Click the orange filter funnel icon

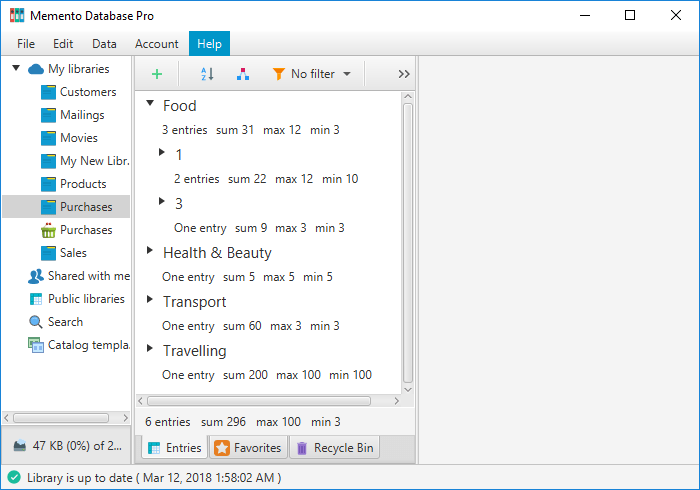pos(279,74)
